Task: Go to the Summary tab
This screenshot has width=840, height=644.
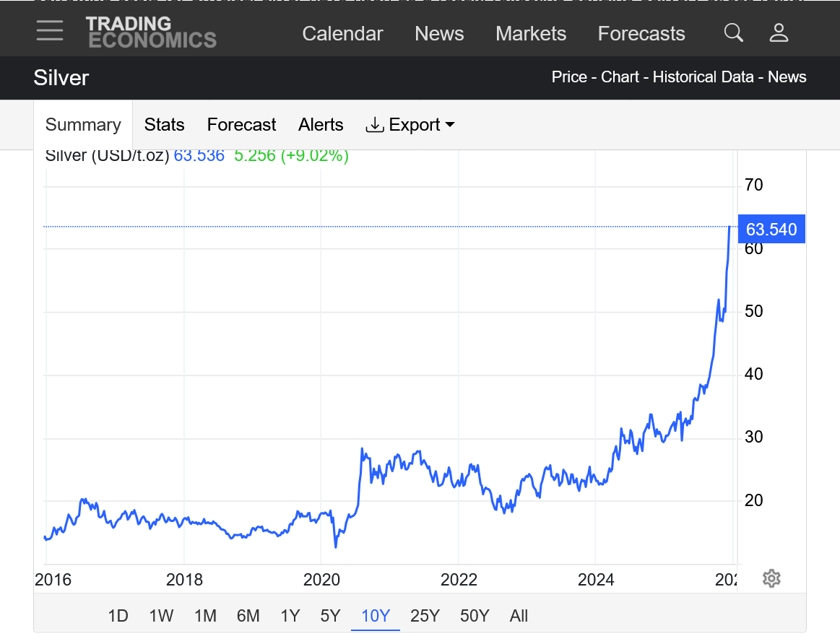Action: [83, 125]
